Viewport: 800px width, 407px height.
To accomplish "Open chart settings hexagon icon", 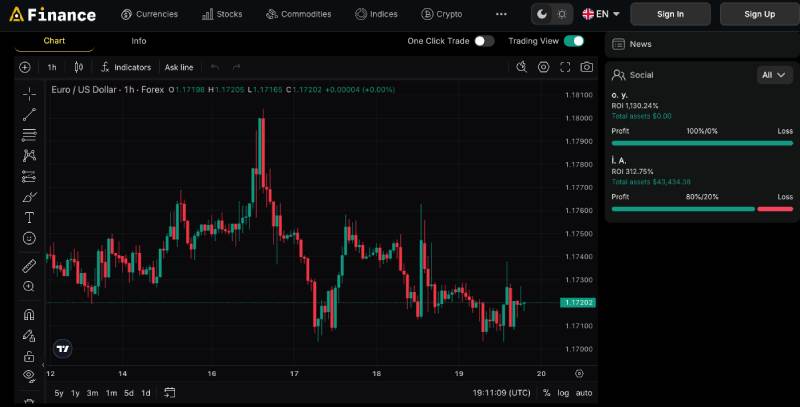I will pyautogui.click(x=543, y=67).
